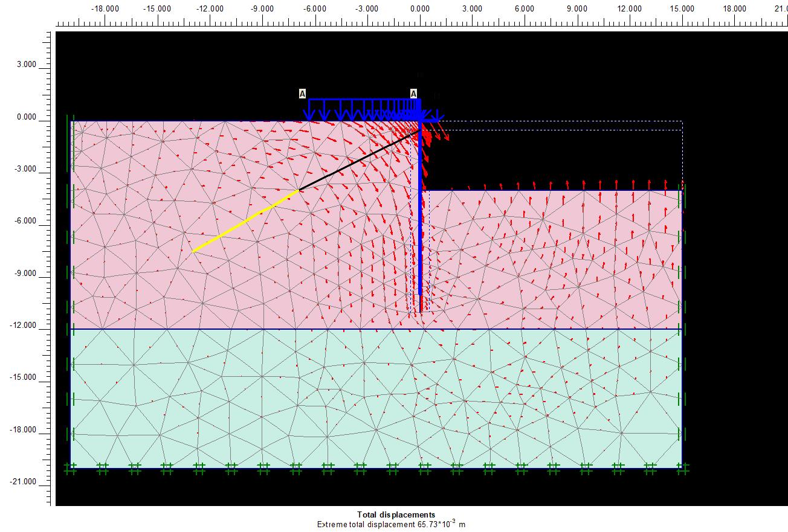The width and height of the screenshot is (788, 532).
Task: Click -9.000 on the horizontal ruler
Action: pyautogui.click(x=262, y=9)
